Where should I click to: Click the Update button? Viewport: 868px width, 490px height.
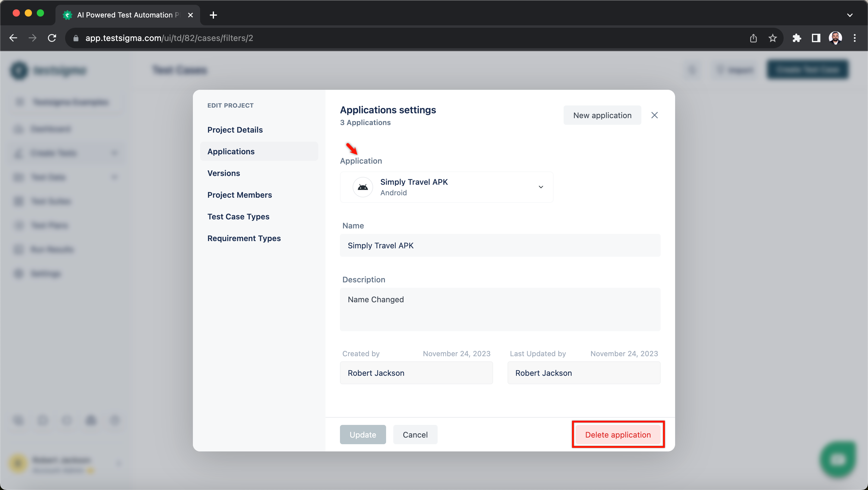click(x=363, y=434)
